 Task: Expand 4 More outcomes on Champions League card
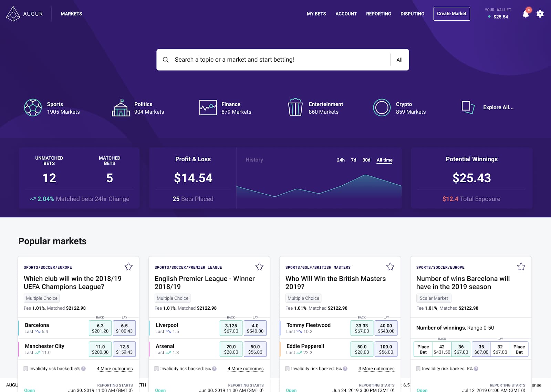point(115,369)
